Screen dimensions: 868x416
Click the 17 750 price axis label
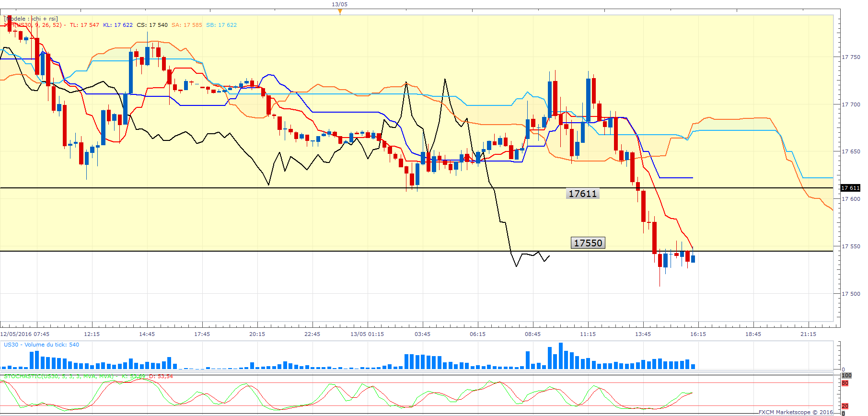pos(851,57)
